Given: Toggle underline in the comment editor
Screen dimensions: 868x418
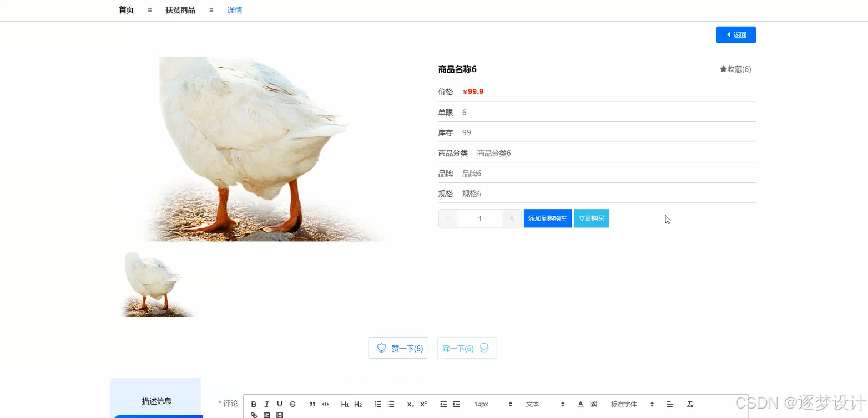Looking at the screenshot, I should click(280, 404).
